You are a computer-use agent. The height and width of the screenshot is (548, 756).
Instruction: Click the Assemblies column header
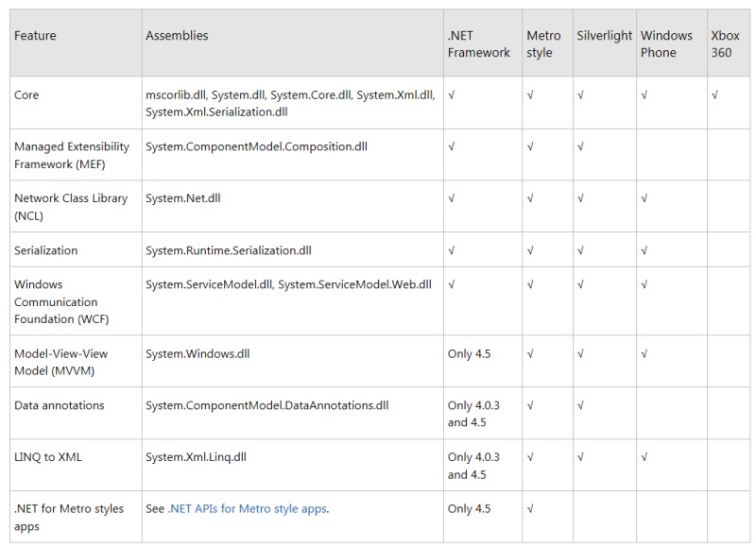pos(177,36)
